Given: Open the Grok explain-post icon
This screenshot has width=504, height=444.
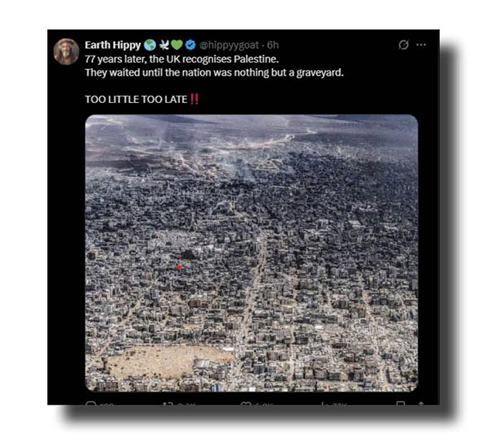Looking at the screenshot, I should click(404, 45).
